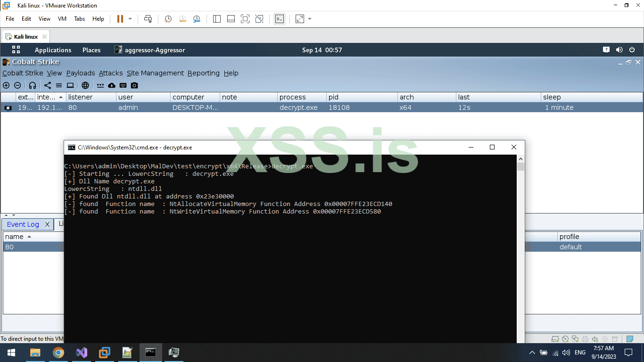The image size is (644, 362).
Task: Click the VMware printer status icon
Action: pyautogui.click(x=585, y=339)
